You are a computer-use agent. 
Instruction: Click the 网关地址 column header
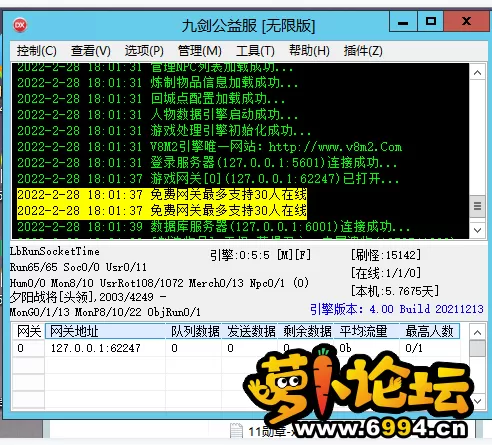(105, 331)
